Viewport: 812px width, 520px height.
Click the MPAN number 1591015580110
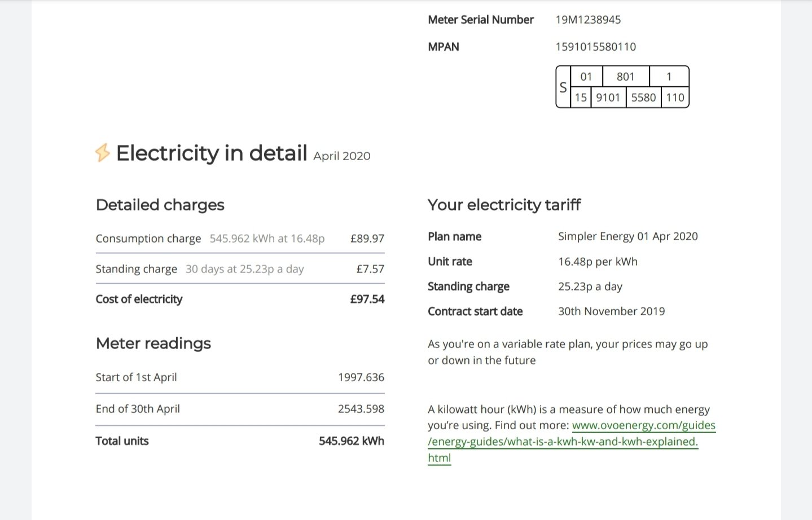tap(595, 47)
